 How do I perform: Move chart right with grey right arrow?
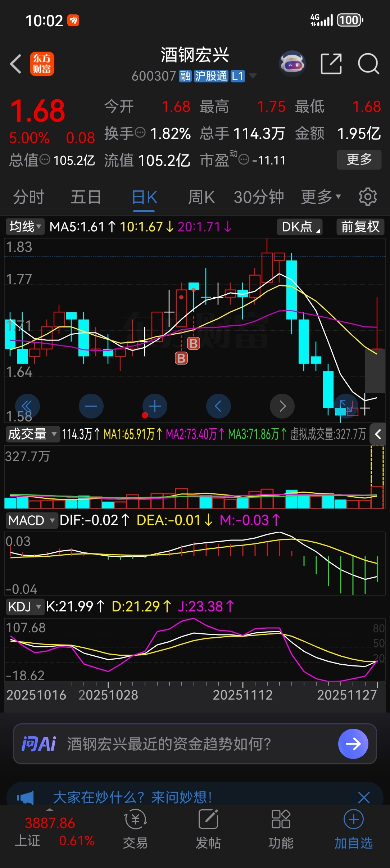tap(282, 406)
